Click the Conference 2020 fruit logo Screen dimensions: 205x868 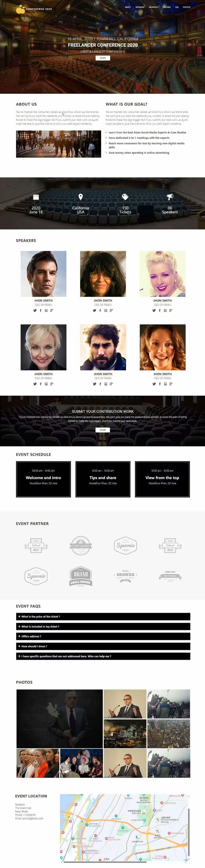coord(20,9)
